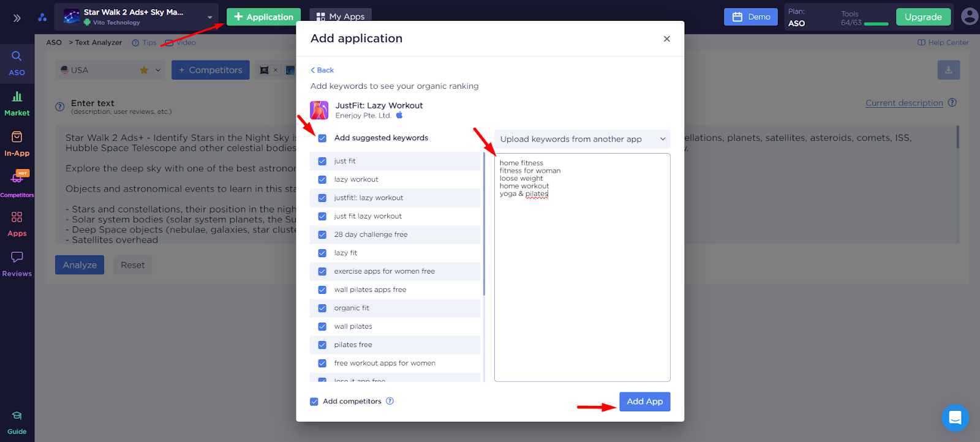
Task: Click 'free workout apps for women' text
Action: click(385, 363)
